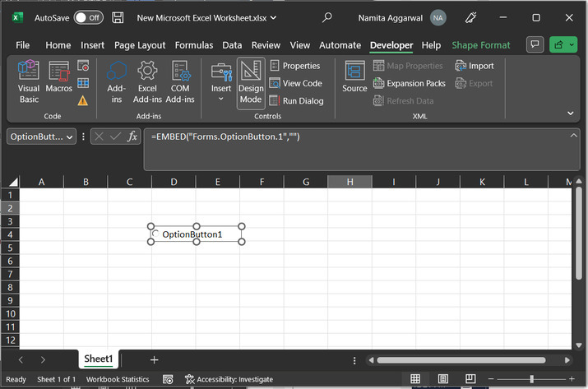Open Excel Add-ins dialog
The width and height of the screenshot is (588, 389).
(x=147, y=82)
